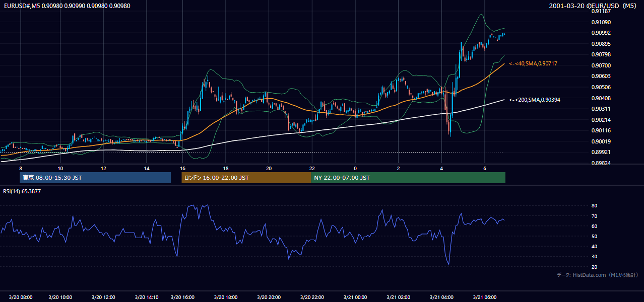The width and height of the screenshot is (644, 302).
Task: Select the 200 SMA label 0.90394
Action: tap(534, 100)
